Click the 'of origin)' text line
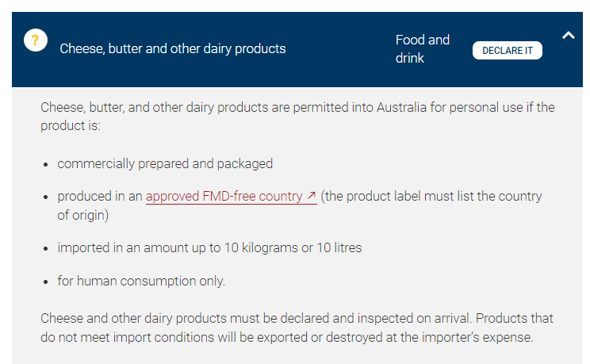Viewport: 590px width, 364px height. point(82,216)
